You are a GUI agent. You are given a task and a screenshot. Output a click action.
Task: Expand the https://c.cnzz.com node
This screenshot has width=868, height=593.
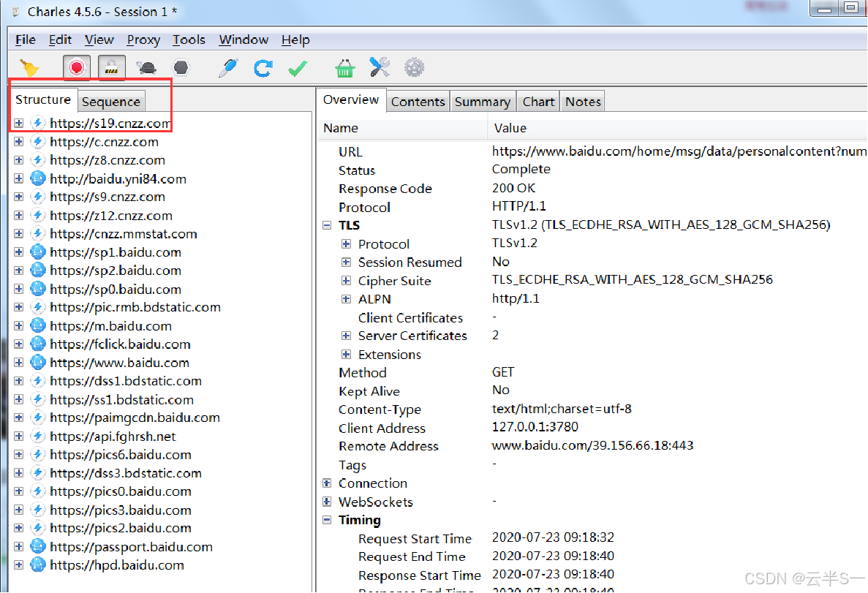pos(19,142)
